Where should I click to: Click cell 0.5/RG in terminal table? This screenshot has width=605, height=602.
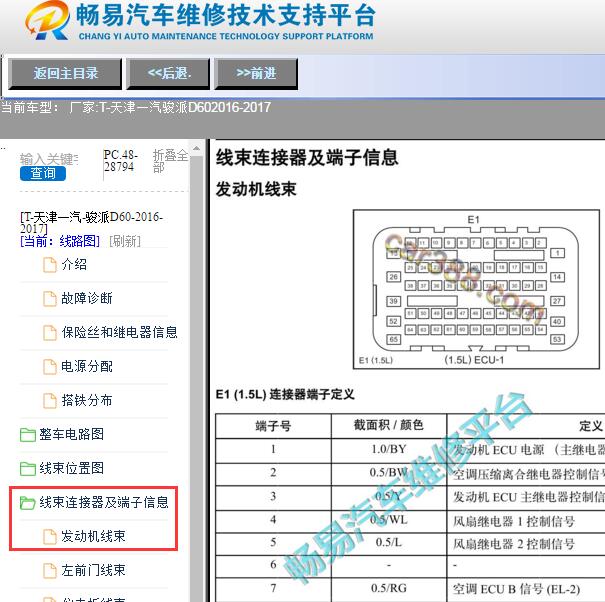(389, 588)
